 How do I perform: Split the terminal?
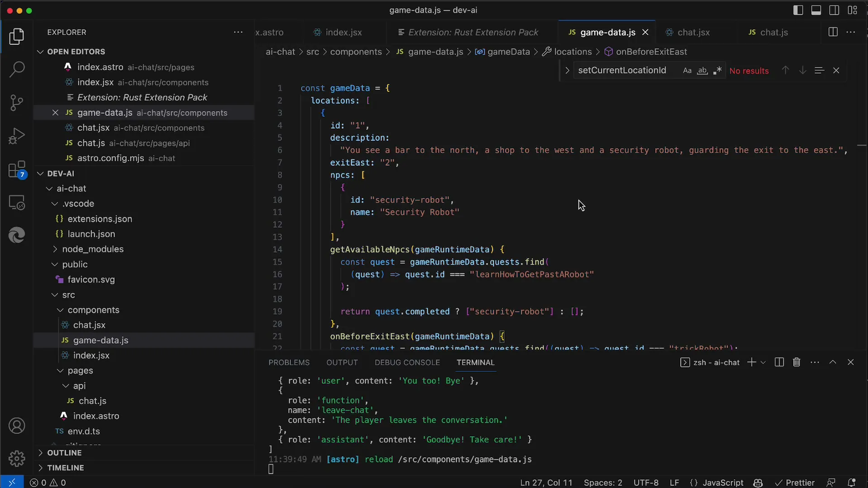pyautogui.click(x=779, y=362)
